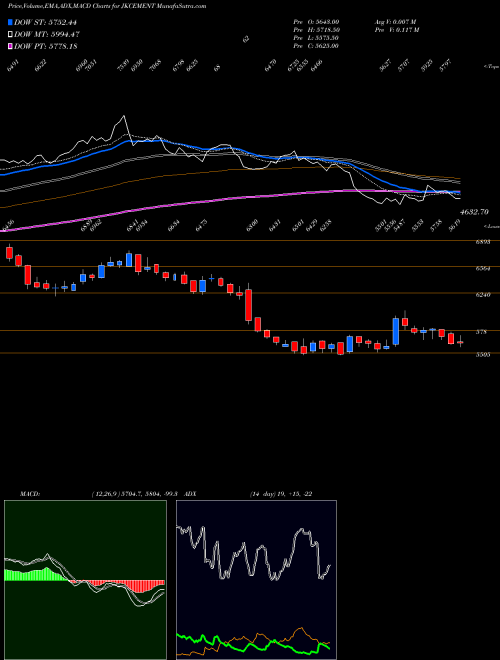Click the magenta DOW PT legend swatch
This screenshot has width=500, height=660.
coord(10,46)
